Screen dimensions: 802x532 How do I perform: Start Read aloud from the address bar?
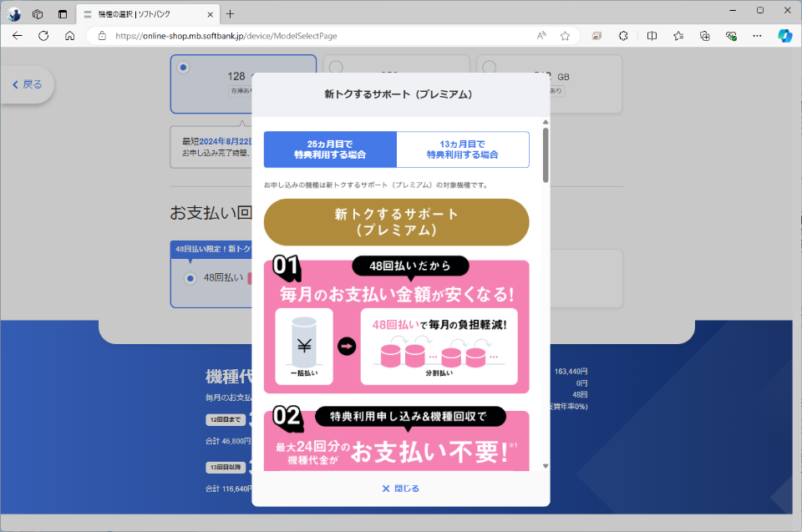click(541, 36)
